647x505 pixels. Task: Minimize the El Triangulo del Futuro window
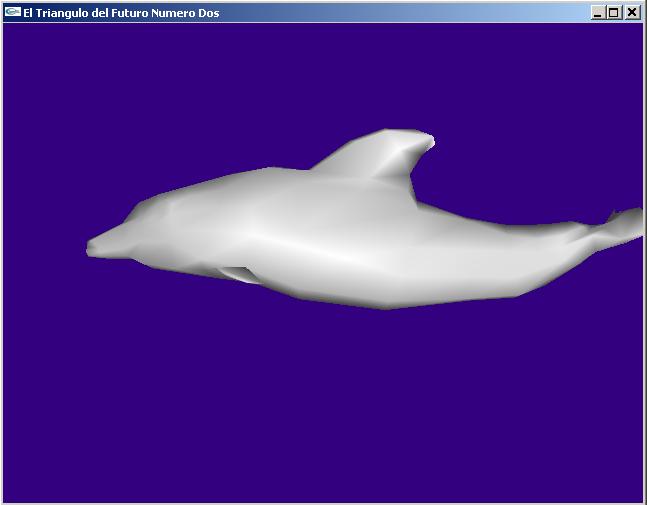click(x=598, y=13)
